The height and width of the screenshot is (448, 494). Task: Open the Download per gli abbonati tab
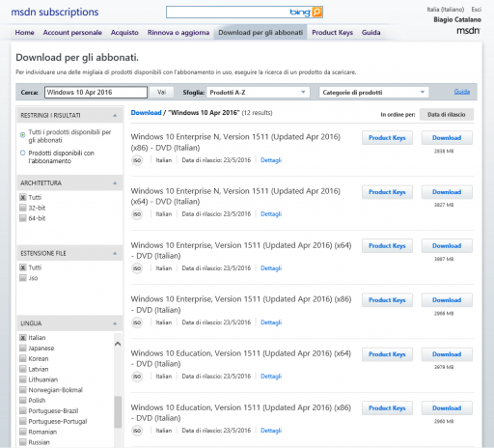[x=261, y=33]
